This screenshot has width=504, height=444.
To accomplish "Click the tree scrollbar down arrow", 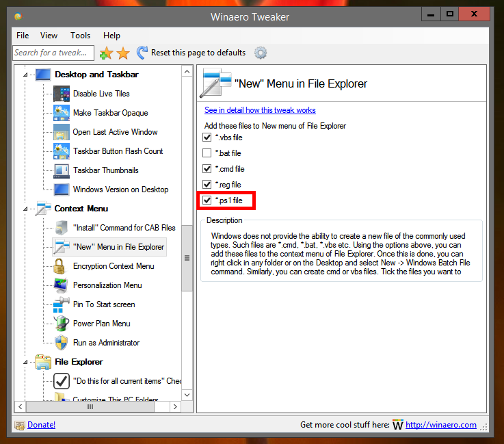I will click(187, 395).
